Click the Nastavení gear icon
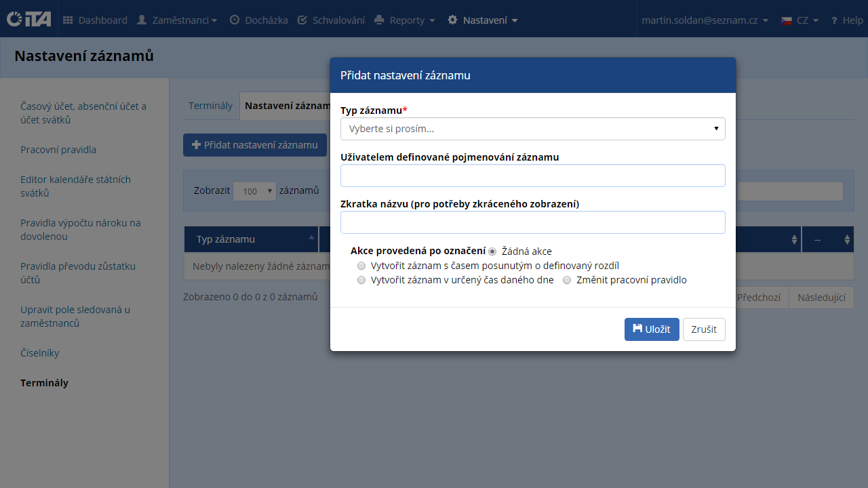868x488 pixels. [x=453, y=20]
